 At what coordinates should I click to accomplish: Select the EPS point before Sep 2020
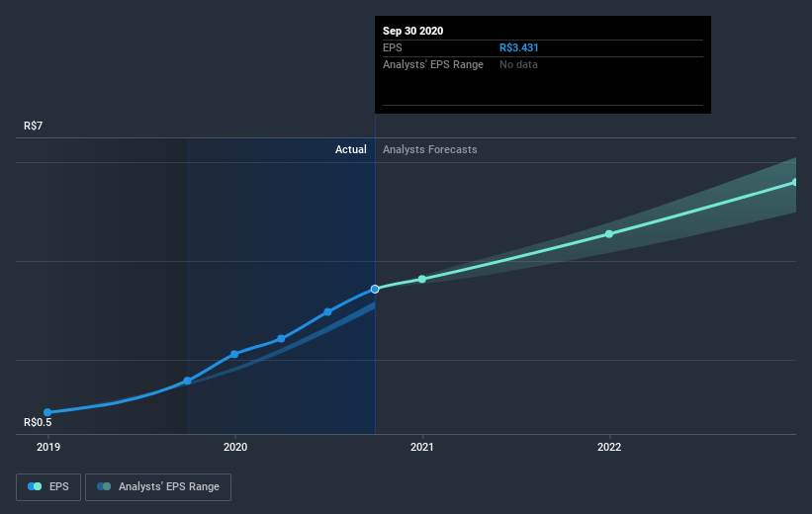(x=327, y=311)
